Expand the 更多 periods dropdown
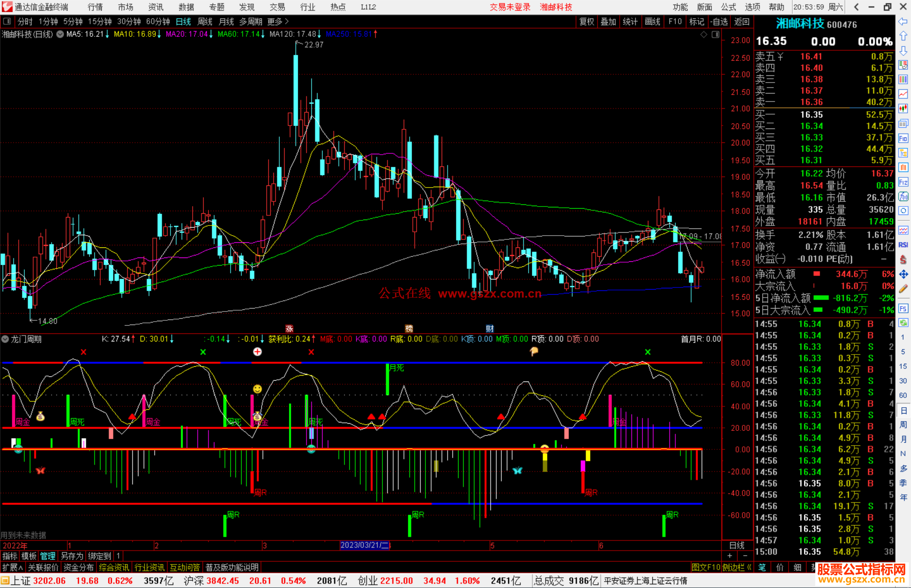The width and height of the screenshot is (911, 588). coord(278,21)
